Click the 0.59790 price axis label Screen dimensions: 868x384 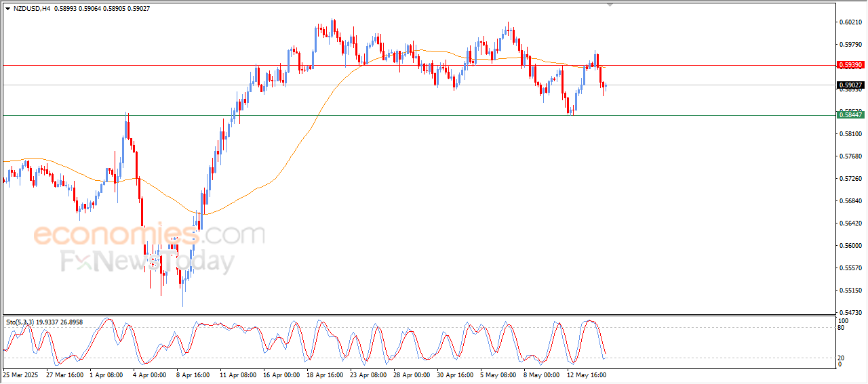tap(850, 45)
